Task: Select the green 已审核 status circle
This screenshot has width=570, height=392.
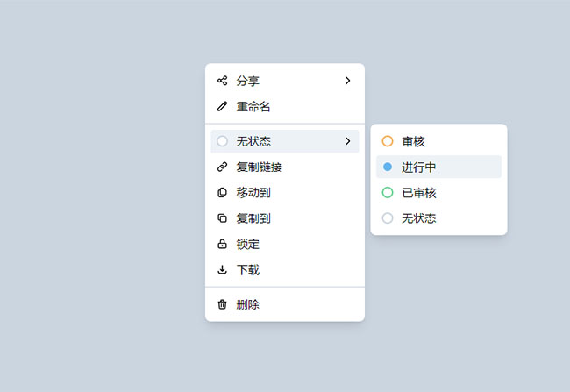Action: pos(388,193)
